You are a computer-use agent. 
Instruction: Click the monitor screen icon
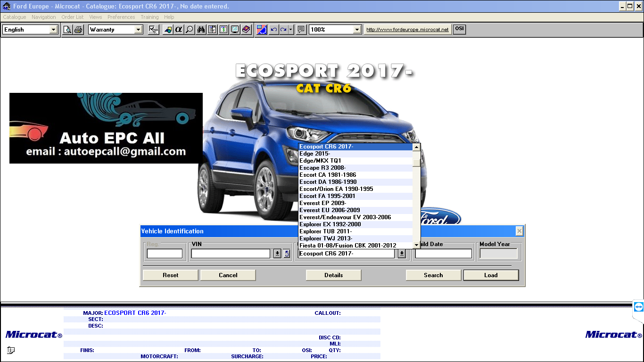[x=234, y=29]
